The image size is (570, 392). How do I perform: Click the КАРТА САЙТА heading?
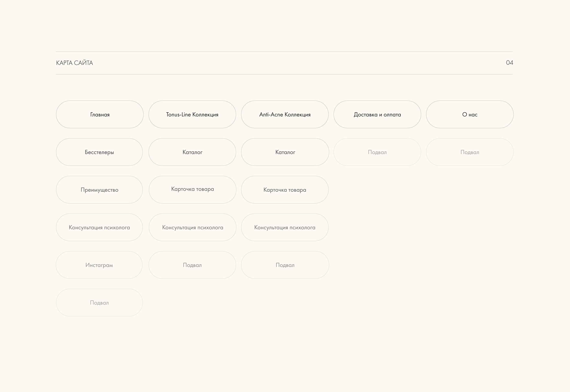[75, 63]
